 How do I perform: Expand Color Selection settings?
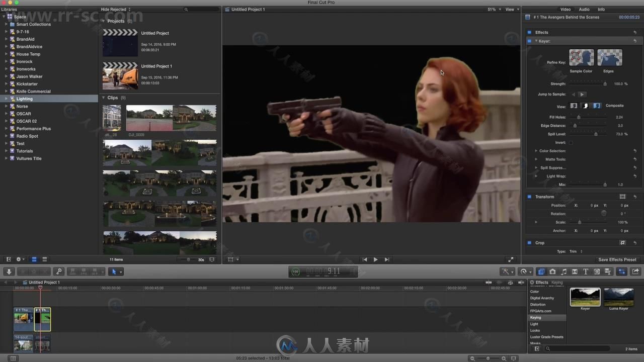(536, 151)
